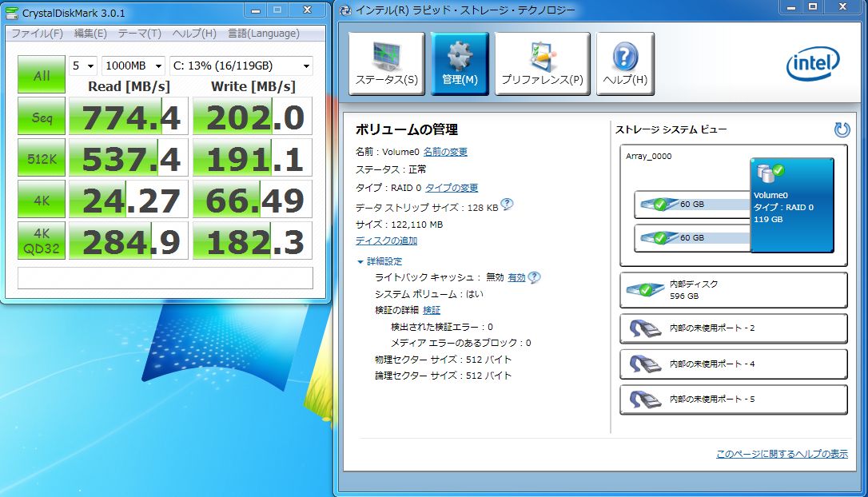Click the empty comment field in CrystalDiskMark
Image resolution: width=868 pixels, height=497 pixels.
165,278
